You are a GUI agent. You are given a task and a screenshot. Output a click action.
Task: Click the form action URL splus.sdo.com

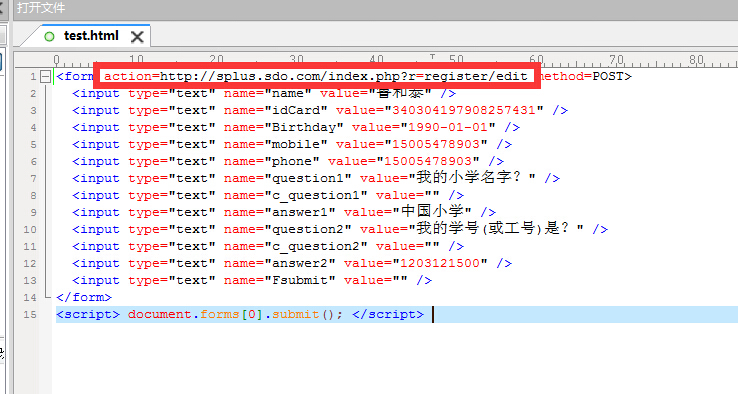point(344,76)
